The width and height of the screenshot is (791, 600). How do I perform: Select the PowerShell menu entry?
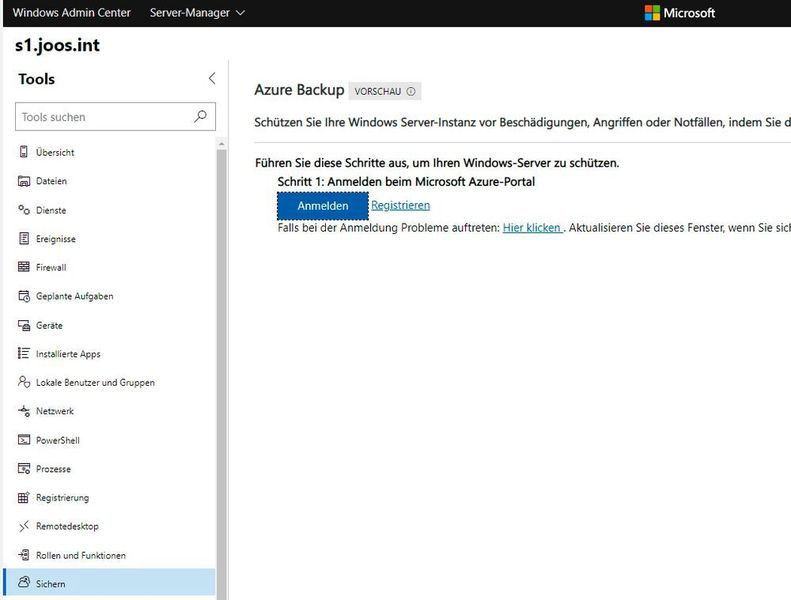109,440
